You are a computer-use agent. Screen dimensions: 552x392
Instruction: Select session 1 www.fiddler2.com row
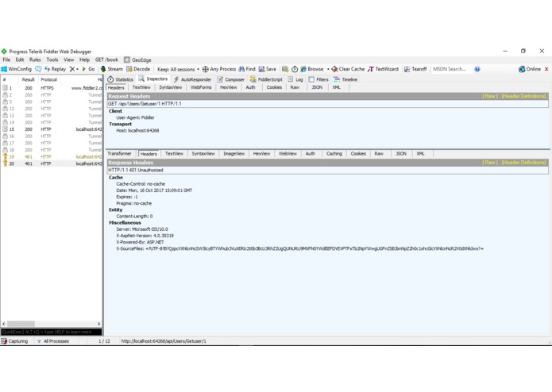[x=52, y=88]
